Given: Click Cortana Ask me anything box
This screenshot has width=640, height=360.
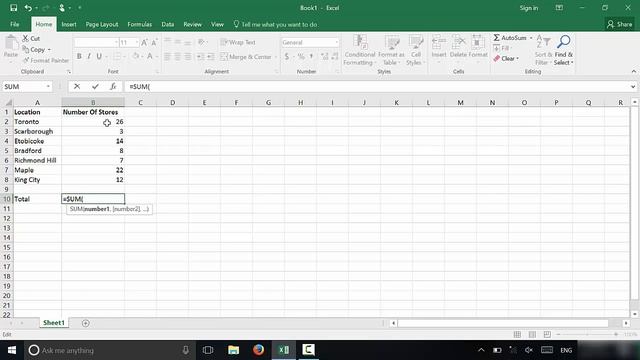Looking at the screenshot, I should pos(109,350).
